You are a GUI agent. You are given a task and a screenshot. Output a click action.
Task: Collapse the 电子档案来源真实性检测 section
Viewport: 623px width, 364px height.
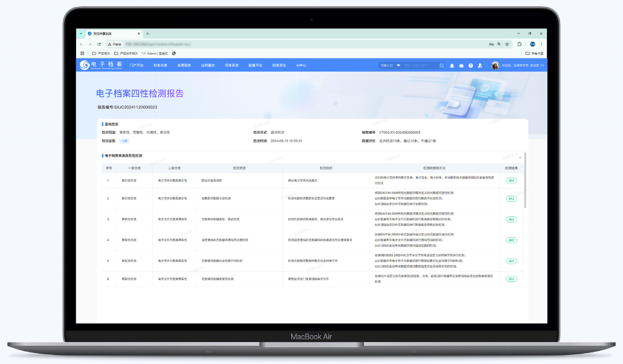[x=520, y=157]
